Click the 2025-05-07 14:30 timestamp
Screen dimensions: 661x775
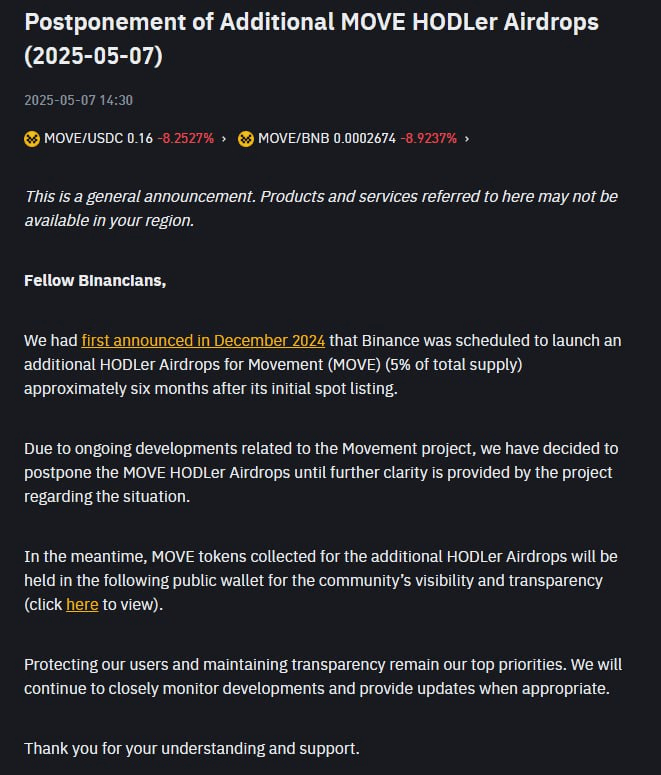click(x=79, y=100)
